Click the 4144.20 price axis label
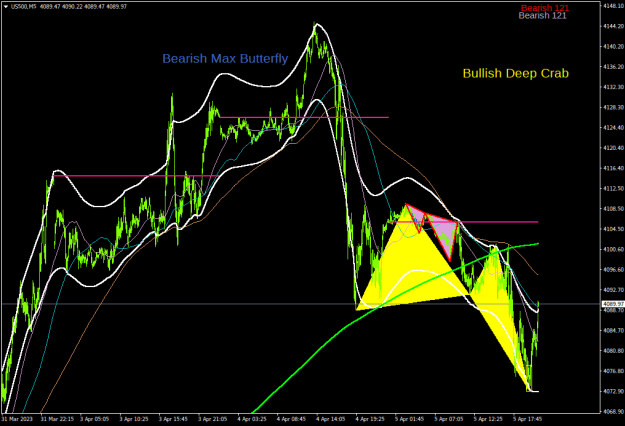 click(x=613, y=26)
